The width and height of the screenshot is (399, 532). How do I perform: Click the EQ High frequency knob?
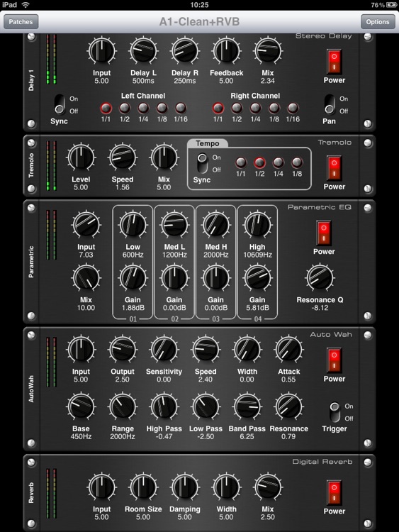[258, 225]
